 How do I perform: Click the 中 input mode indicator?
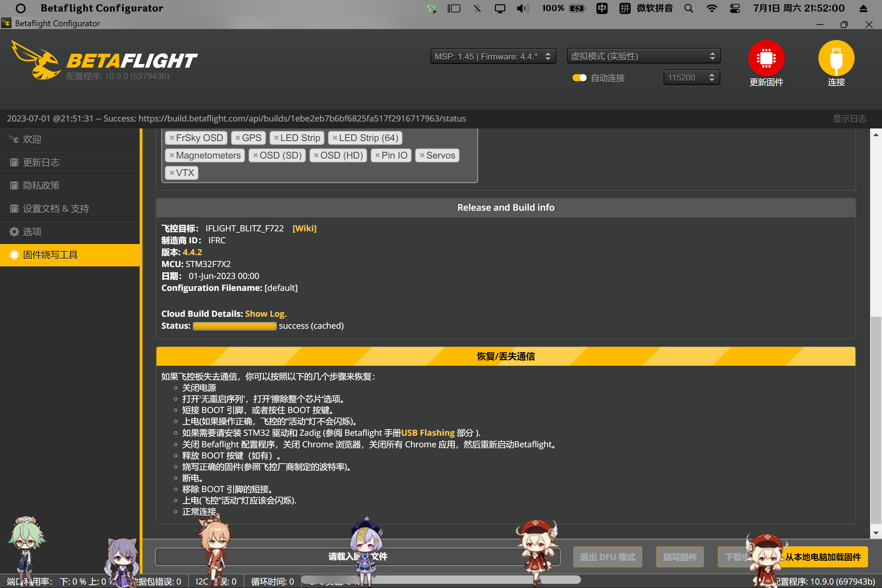(602, 8)
